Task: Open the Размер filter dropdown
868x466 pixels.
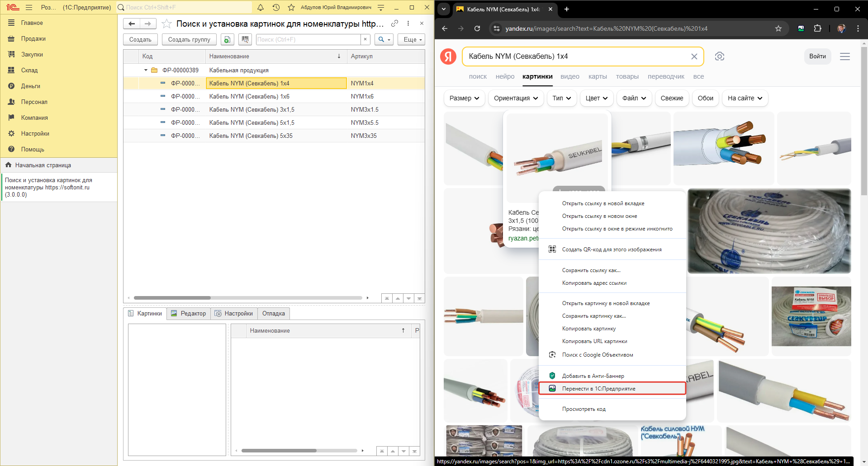Action: 464,98
